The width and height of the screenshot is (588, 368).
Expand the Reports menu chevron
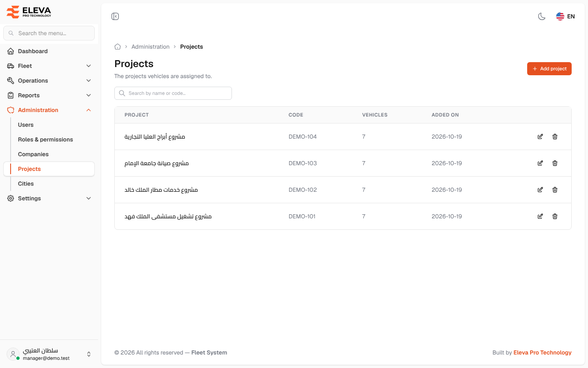coord(89,95)
